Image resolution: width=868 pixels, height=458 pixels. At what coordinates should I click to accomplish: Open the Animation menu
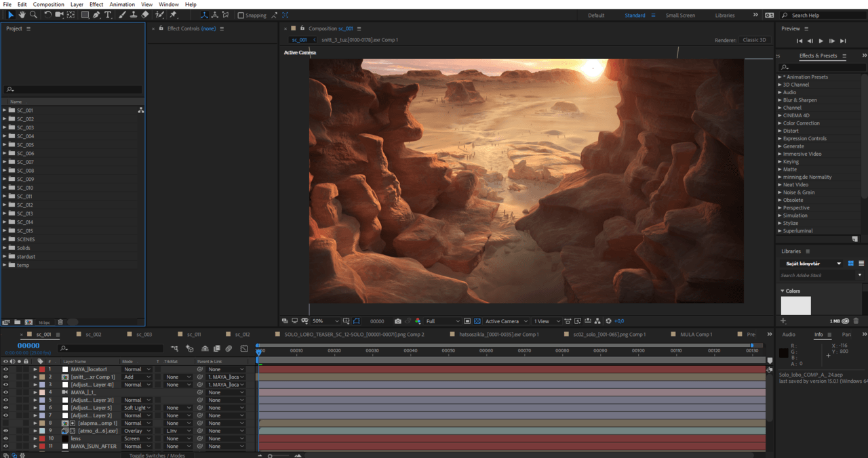coord(122,4)
